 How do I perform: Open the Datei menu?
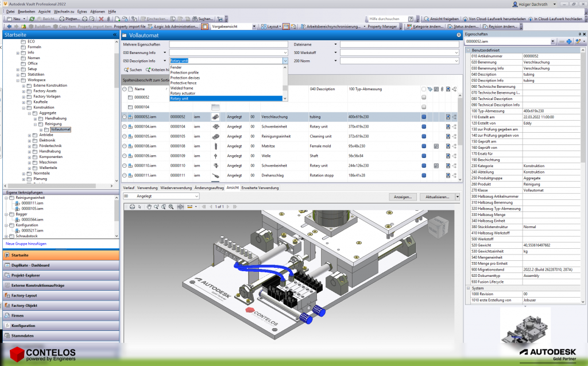click(x=10, y=11)
